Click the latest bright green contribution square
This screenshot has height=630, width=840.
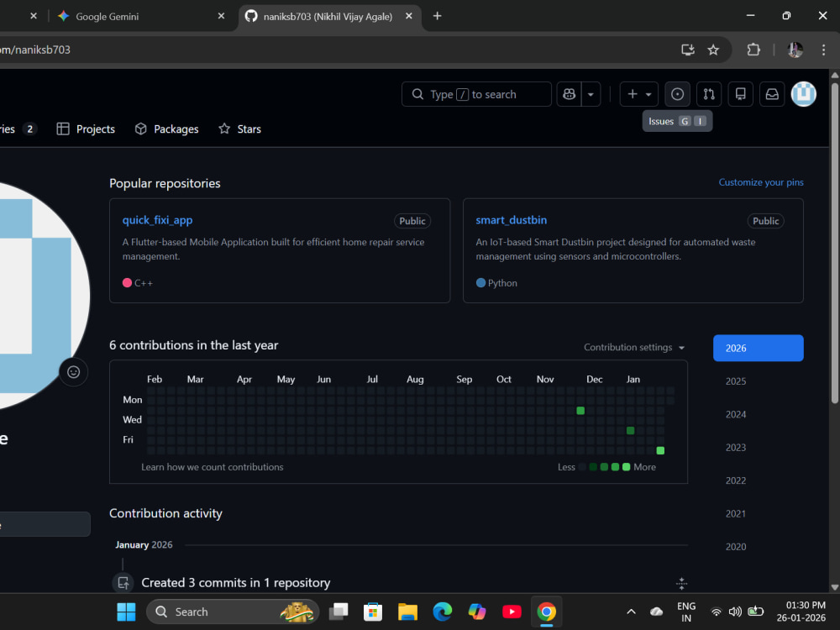(660, 450)
